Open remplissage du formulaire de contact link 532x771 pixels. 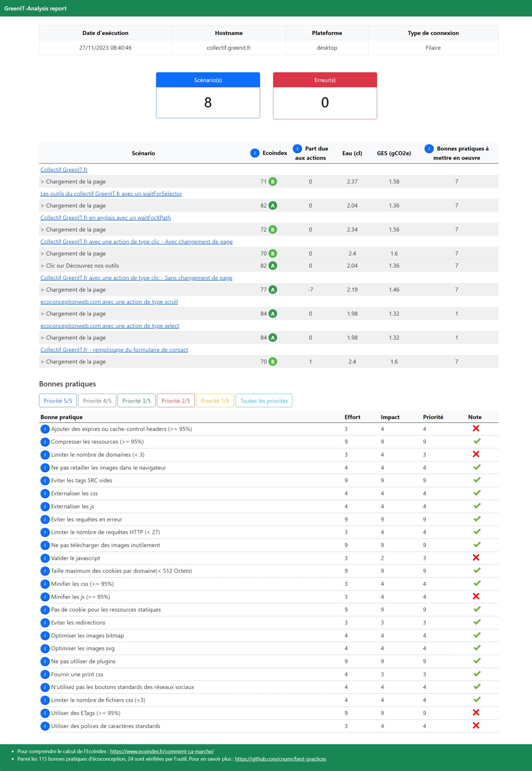pyautogui.click(x=114, y=350)
